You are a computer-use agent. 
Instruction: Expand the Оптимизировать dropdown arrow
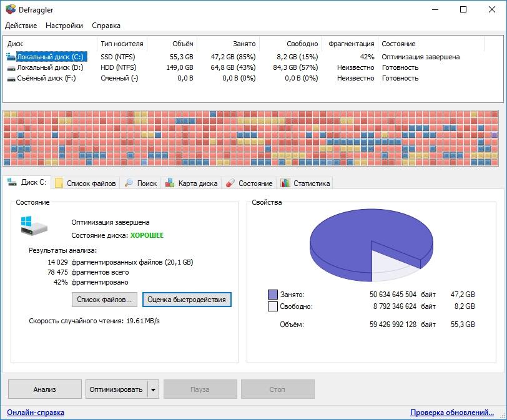153,389
